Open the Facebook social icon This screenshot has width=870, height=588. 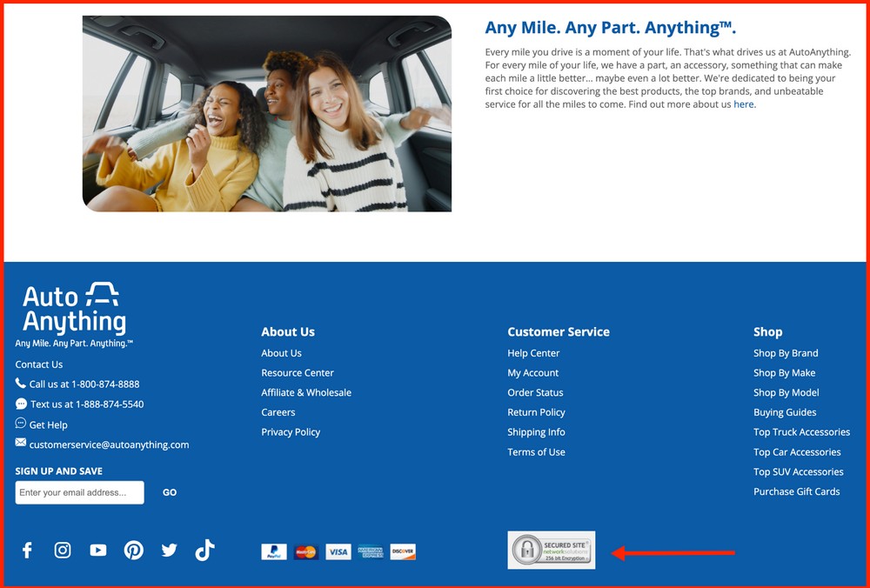click(27, 550)
